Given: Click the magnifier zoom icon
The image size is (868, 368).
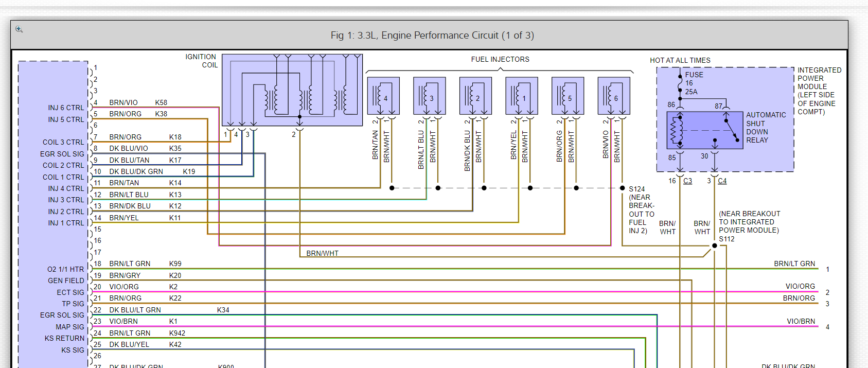Looking at the screenshot, I should click(x=19, y=29).
